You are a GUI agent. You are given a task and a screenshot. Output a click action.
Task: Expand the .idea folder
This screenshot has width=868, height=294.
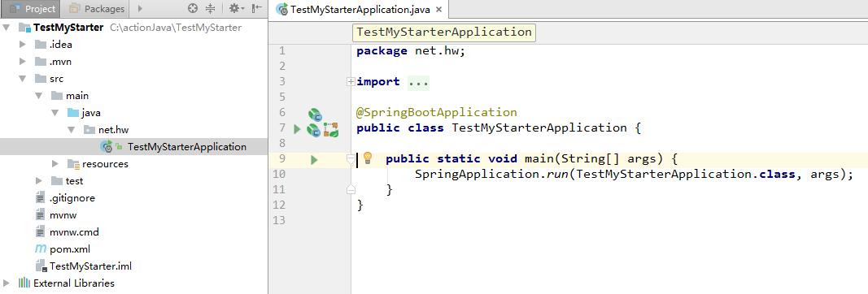23,45
